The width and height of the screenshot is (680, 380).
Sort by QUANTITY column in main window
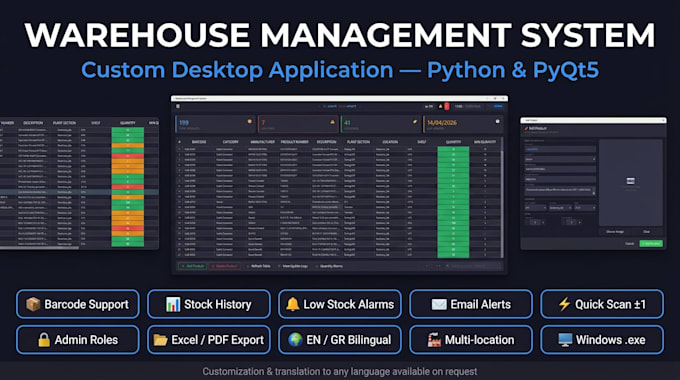(453, 142)
